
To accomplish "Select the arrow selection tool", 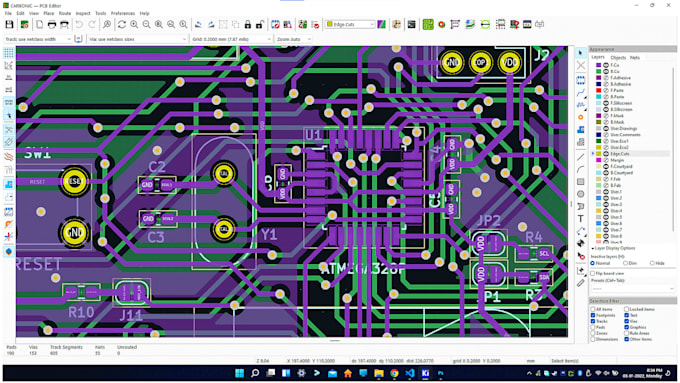I will pos(581,53).
